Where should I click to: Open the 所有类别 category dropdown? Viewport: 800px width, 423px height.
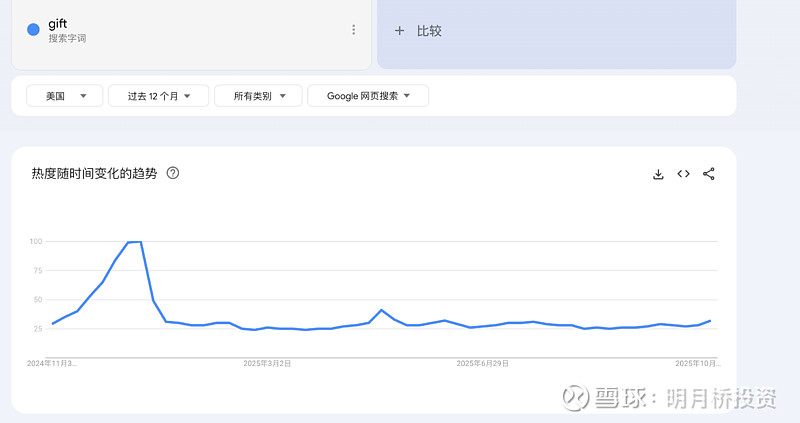(x=258, y=96)
